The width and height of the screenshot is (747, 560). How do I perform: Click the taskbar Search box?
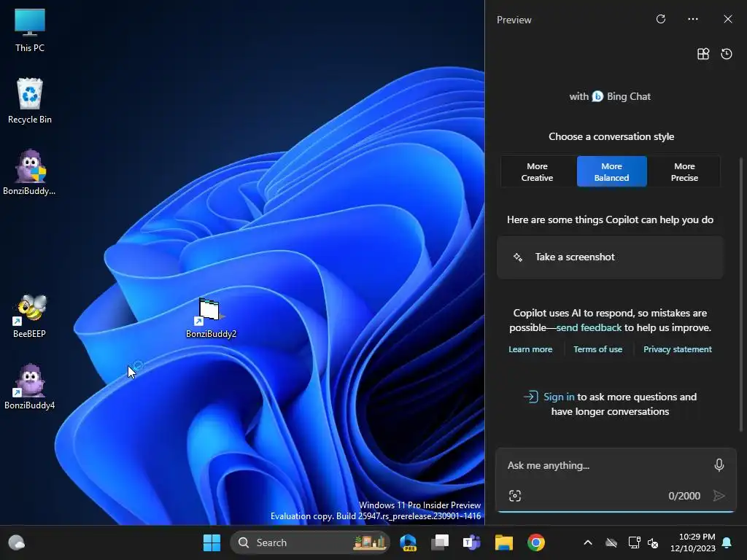pos(310,542)
